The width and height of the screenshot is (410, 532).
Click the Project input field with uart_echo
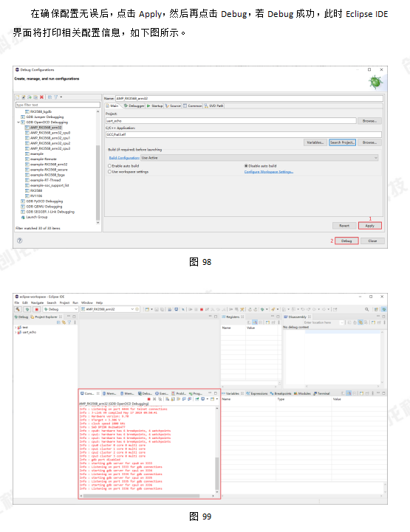[231, 121]
